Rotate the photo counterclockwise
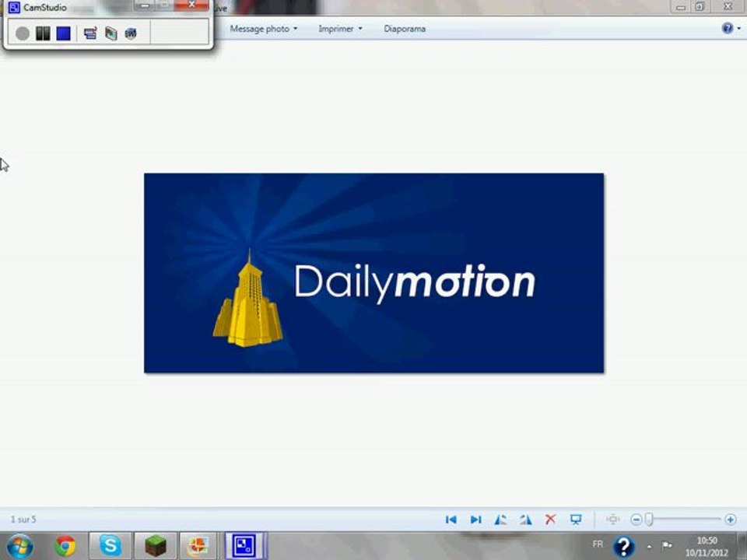This screenshot has height=560, width=747. point(500,520)
